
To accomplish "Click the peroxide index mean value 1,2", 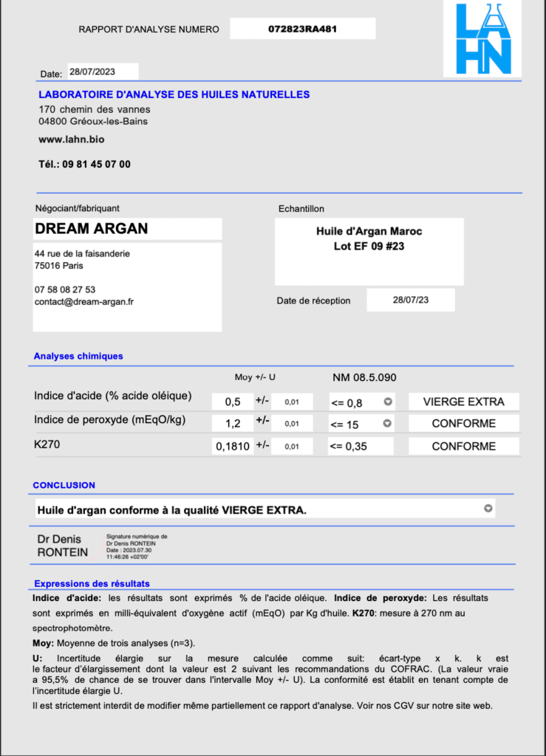I will click(x=233, y=424).
